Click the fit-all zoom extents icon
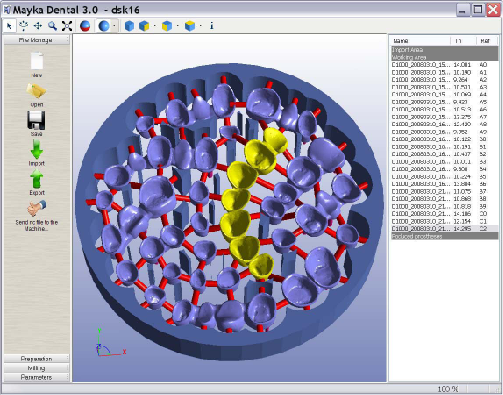503x395 pixels. tap(67, 26)
